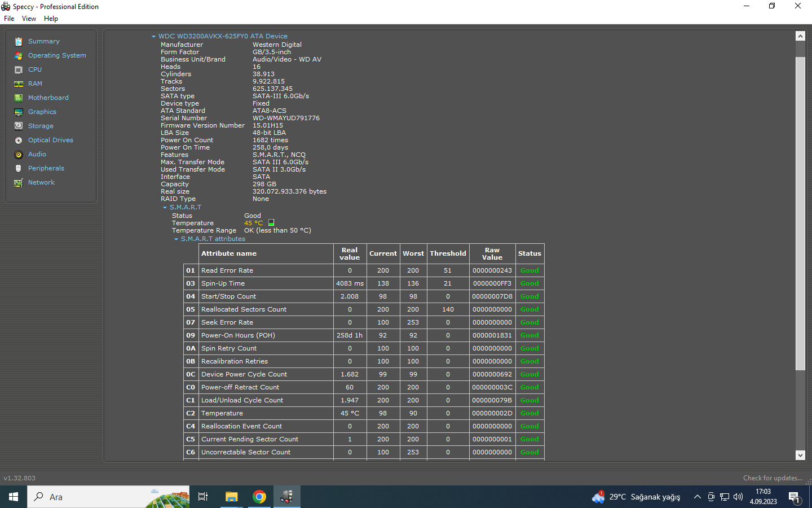Open the View menu
Screen dimensions: 812x508
pyautogui.click(x=29, y=19)
